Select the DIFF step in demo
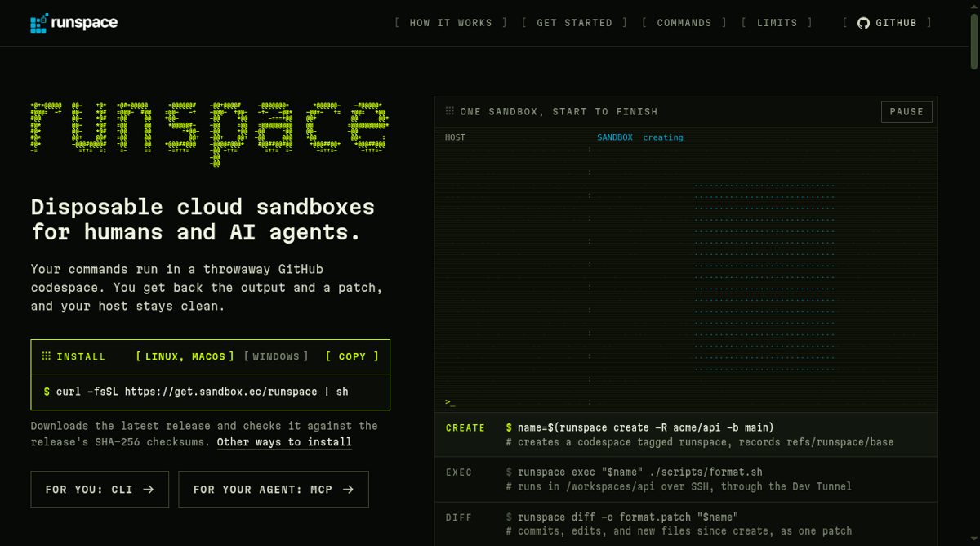The width and height of the screenshot is (980, 546). tap(686, 524)
